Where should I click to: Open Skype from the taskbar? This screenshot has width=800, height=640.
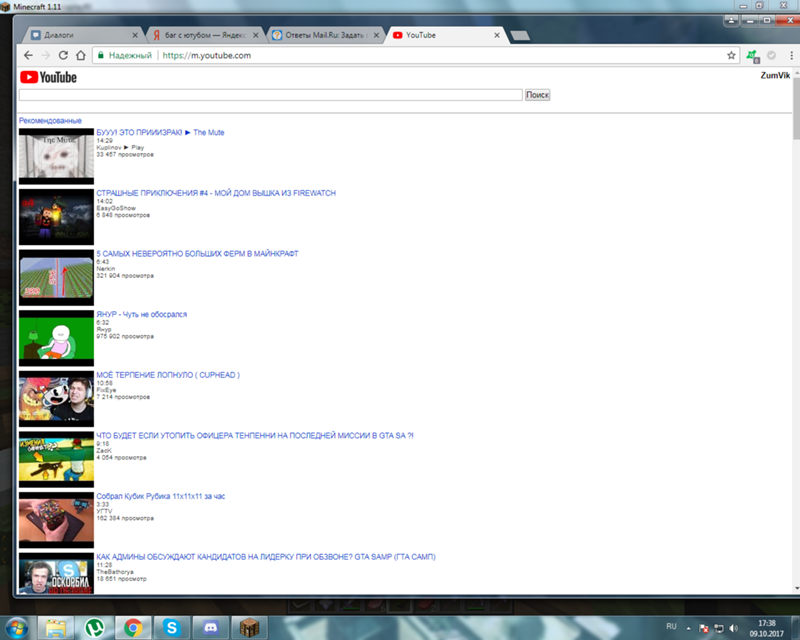pyautogui.click(x=172, y=627)
